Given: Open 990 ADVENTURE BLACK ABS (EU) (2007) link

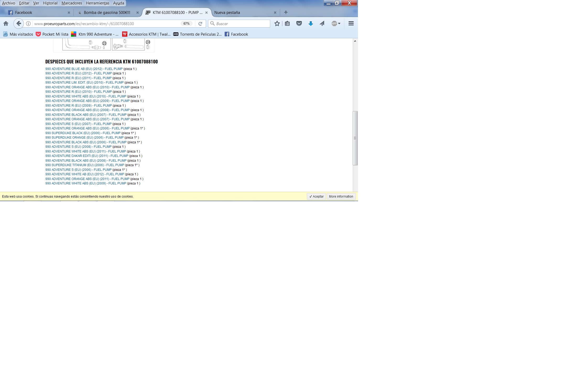Looking at the screenshot, I should coord(86,115).
